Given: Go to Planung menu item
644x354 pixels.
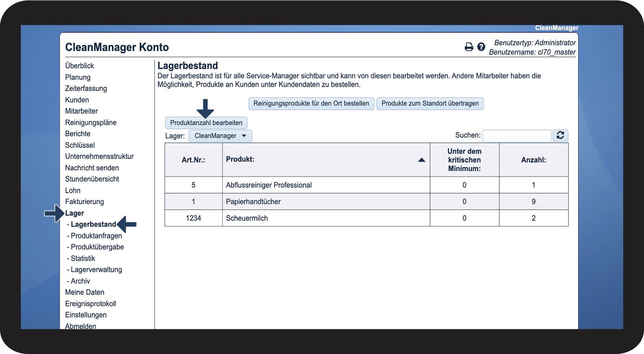Looking at the screenshot, I should click(x=78, y=77).
